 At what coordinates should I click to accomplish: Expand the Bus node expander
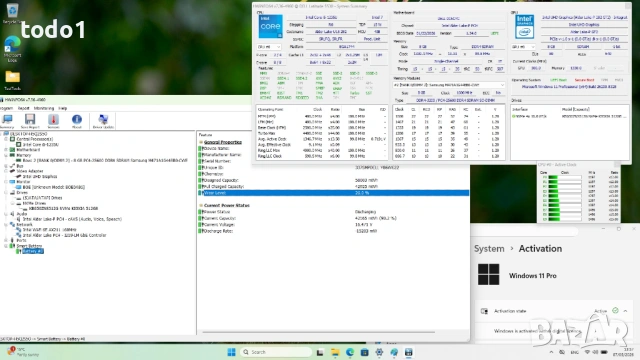click(x=6, y=166)
